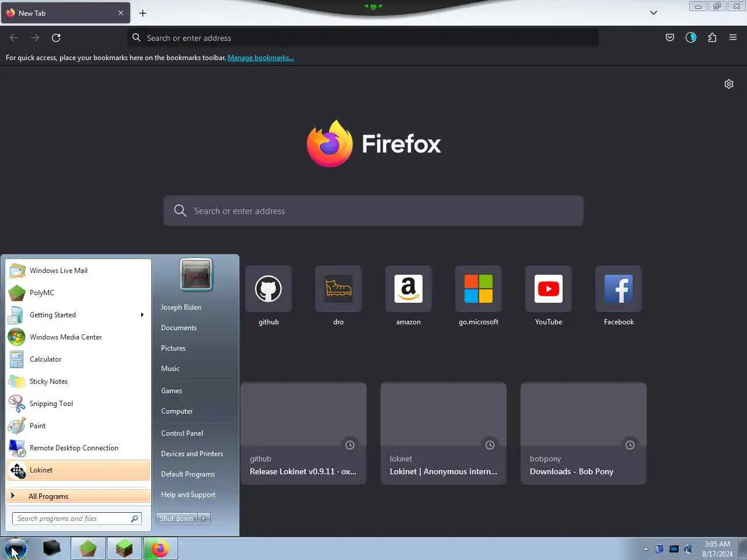Launch Snipping Tool from Start menu

[x=78, y=404]
